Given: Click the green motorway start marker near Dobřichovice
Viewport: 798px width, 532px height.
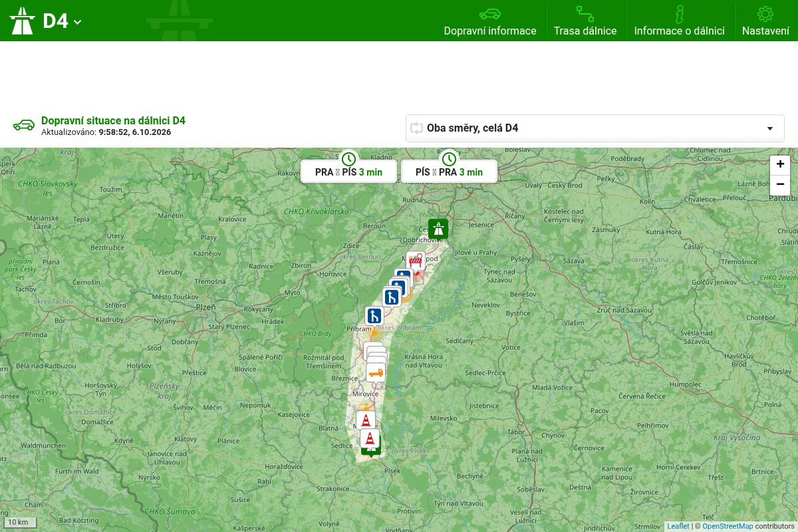Looking at the screenshot, I should pos(438,229).
